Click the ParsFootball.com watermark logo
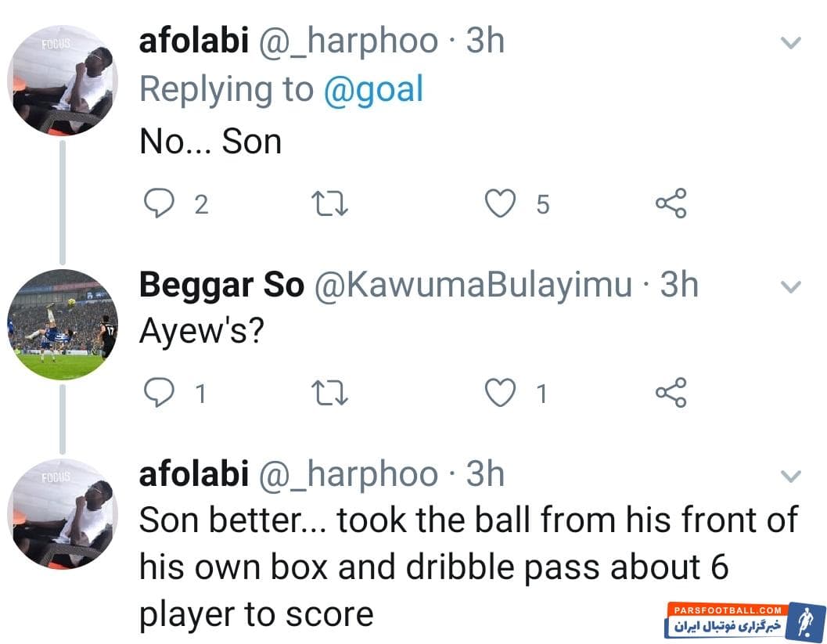The width and height of the screenshot is (827, 644). coord(740,622)
